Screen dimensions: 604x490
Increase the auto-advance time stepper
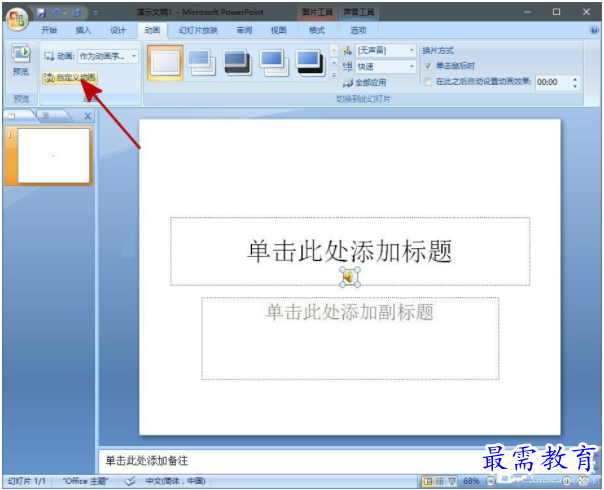tap(575, 79)
